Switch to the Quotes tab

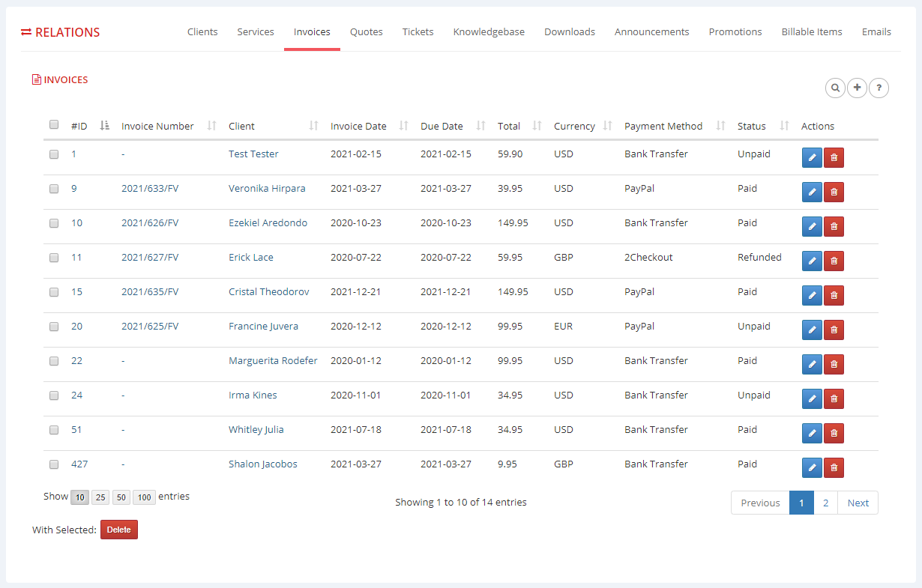pos(366,31)
